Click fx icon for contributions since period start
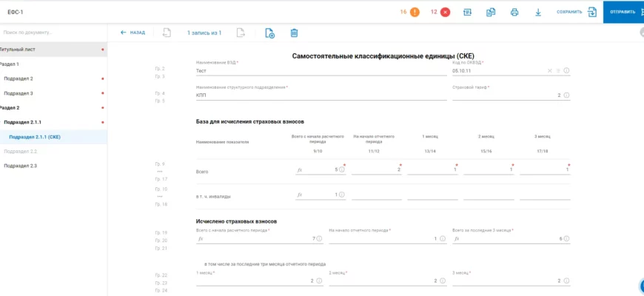Screen dimensions: 644x296 point(201,238)
